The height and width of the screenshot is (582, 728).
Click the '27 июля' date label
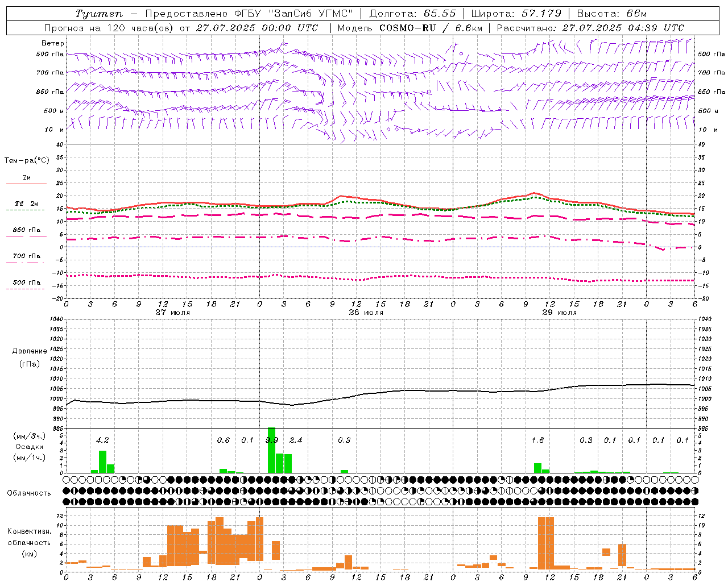(x=173, y=313)
